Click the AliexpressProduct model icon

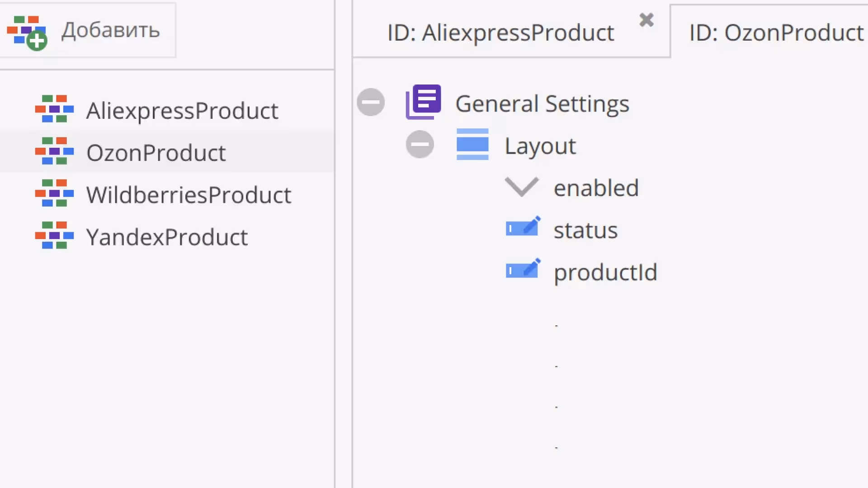pyautogui.click(x=54, y=108)
